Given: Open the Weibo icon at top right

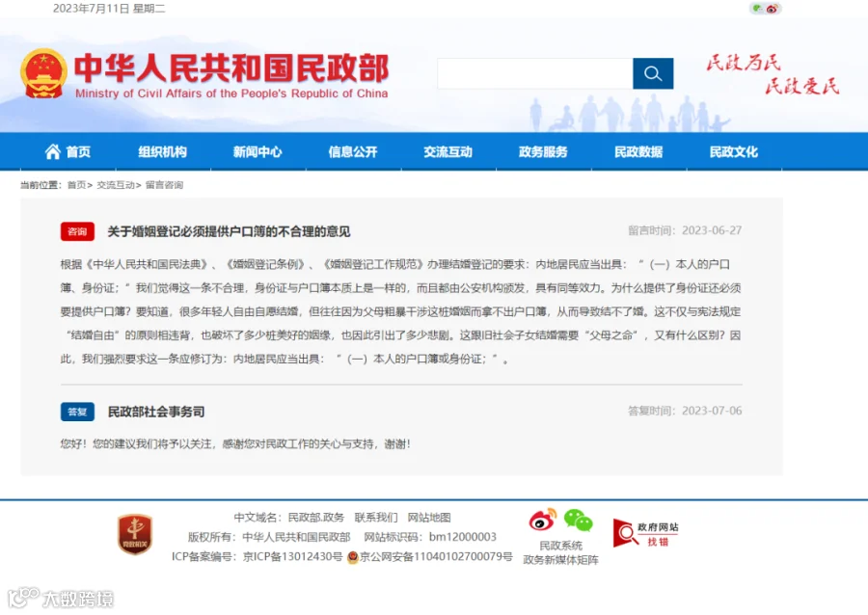Looking at the screenshot, I should pos(773,9).
